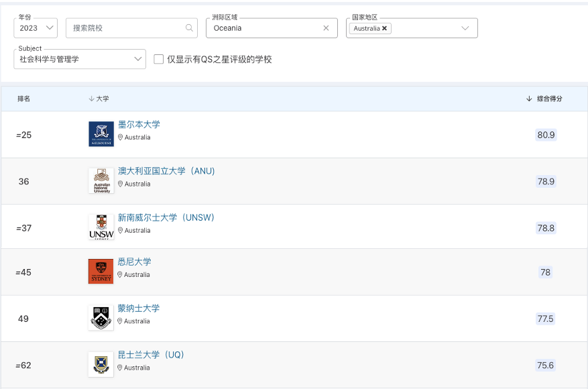Click rank 36 in the ANU row

(23, 182)
